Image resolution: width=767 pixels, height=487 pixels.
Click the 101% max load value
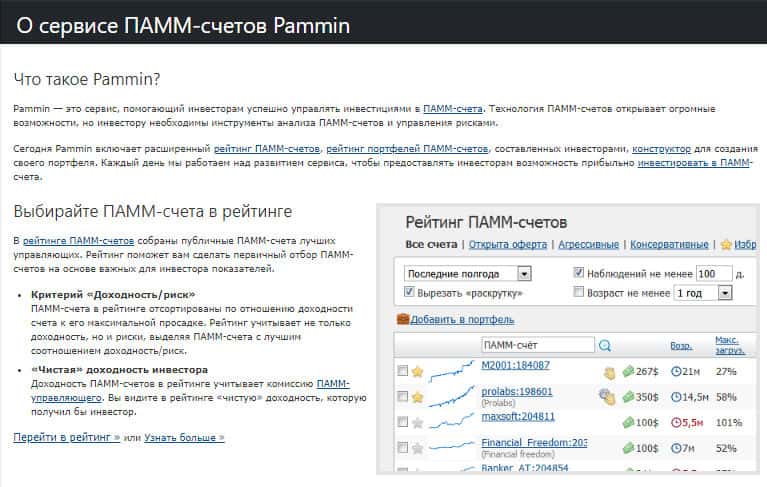click(x=729, y=422)
